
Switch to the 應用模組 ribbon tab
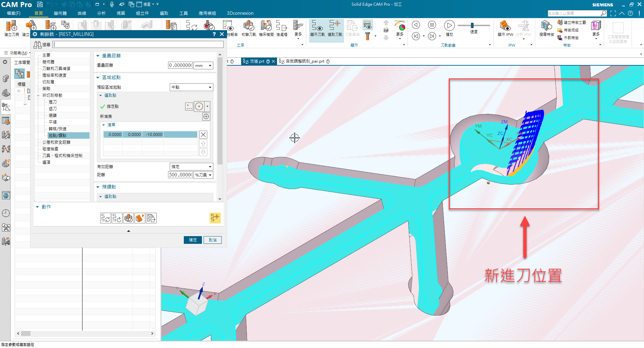coord(207,13)
